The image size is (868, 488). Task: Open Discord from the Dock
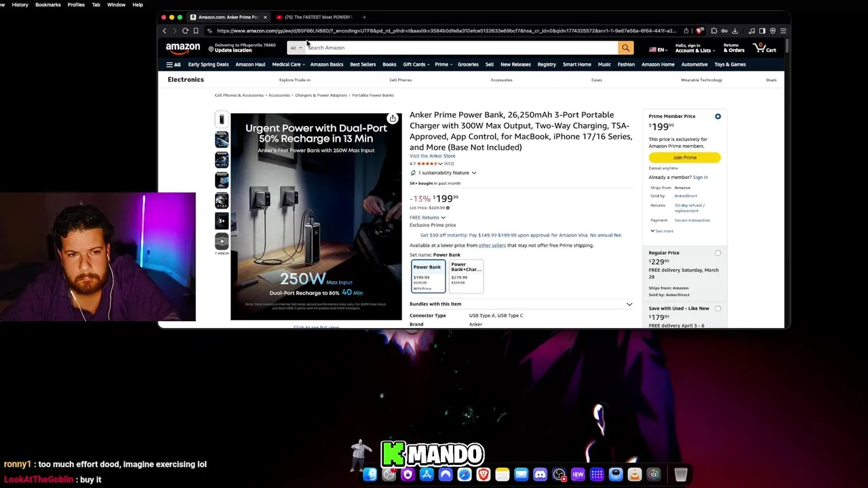pyautogui.click(x=540, y=474)
